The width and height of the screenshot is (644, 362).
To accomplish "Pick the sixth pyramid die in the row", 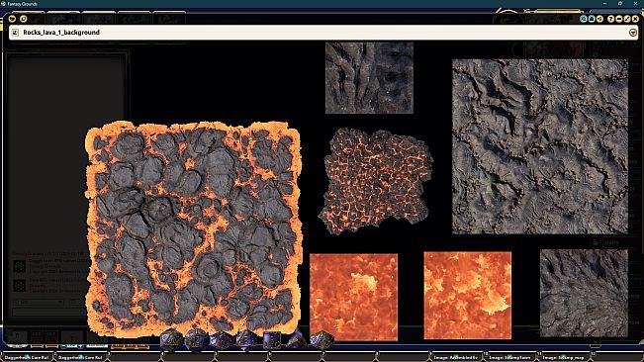I will (297, 340).
